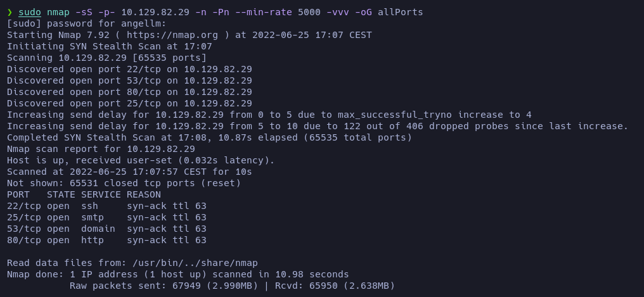The width and height of the screenshot is (644, 297).
Task: Click the PORT column header
Action: click(x=18, y=194)
